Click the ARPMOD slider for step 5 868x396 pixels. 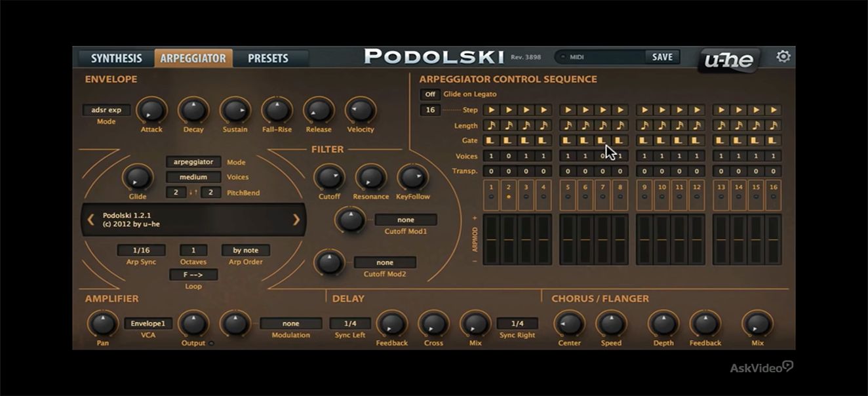tap(568, 239)
